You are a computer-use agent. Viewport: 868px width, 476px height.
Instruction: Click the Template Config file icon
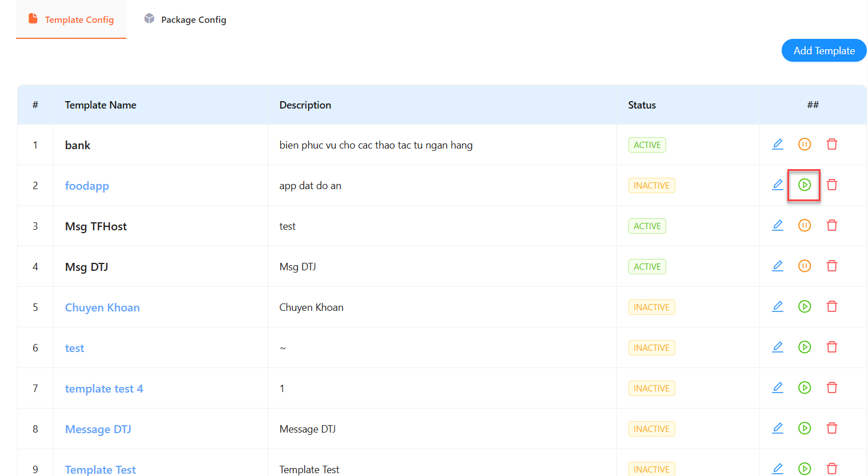pyautogui.click(x=32, y=19)
